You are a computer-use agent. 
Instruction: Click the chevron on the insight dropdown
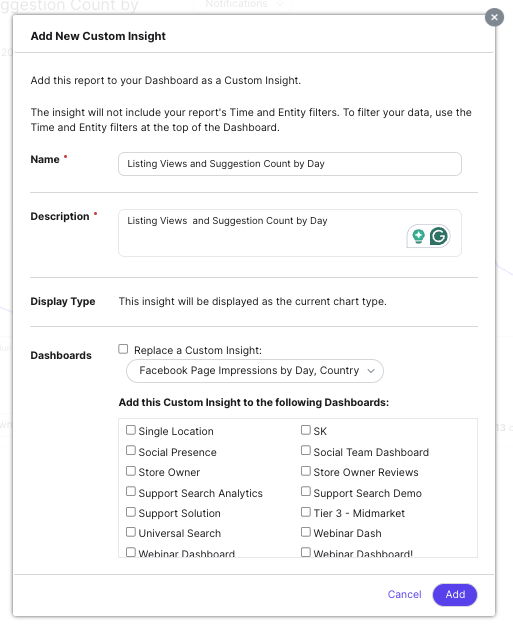371,371
